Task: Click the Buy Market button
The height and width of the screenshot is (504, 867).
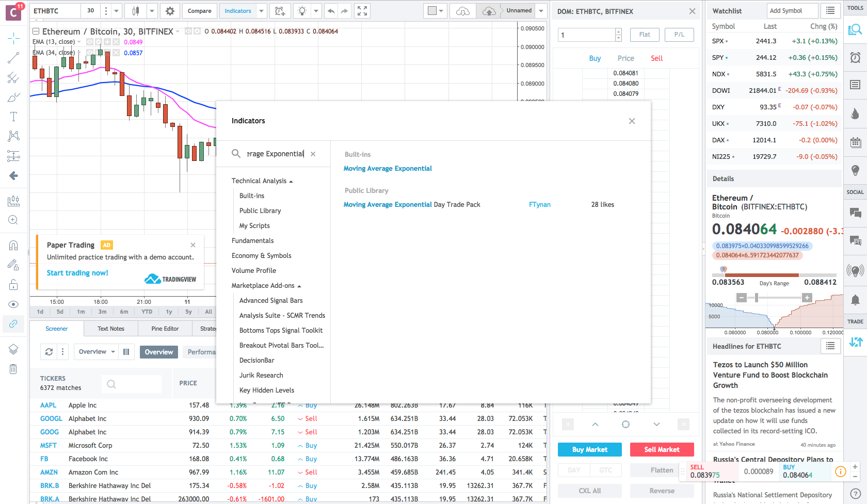Action: click(x=590, y=450)
